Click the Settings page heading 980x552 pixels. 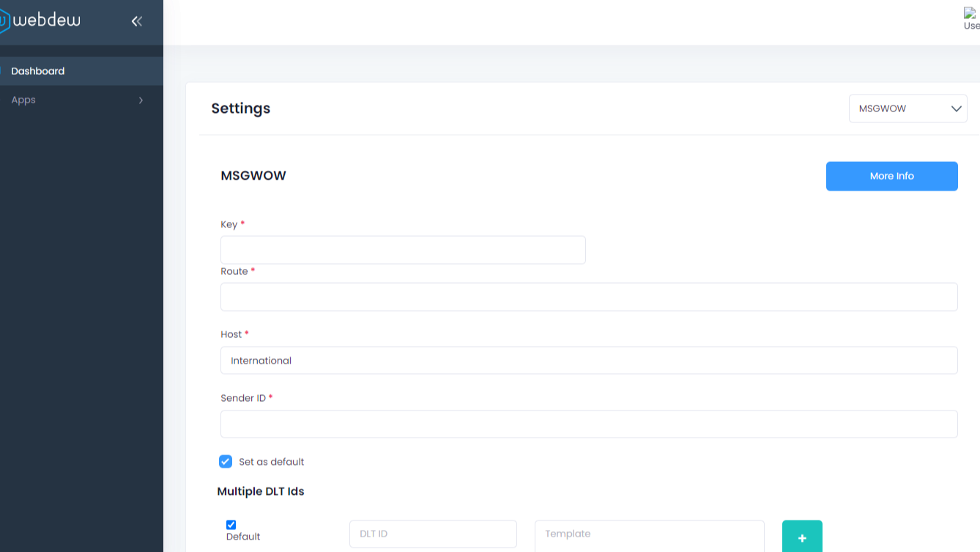(x=240, y=108)
